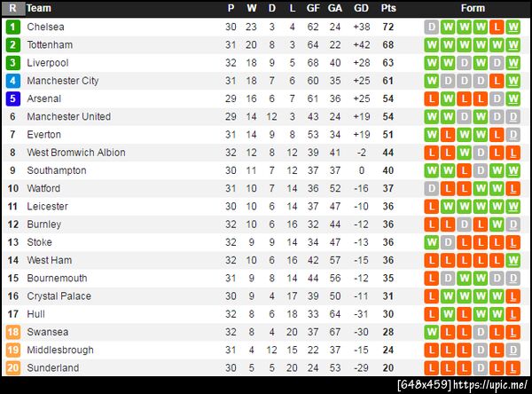Select the West Bromwich Albion team name
The image size is (532, 394).
pos(75,153)
